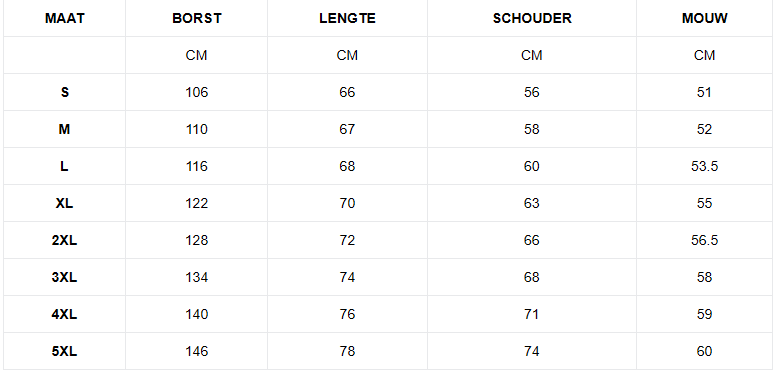Select the 56.5 sleeve value cell
This screenshot has width=778, height=374.
point(705,241)
